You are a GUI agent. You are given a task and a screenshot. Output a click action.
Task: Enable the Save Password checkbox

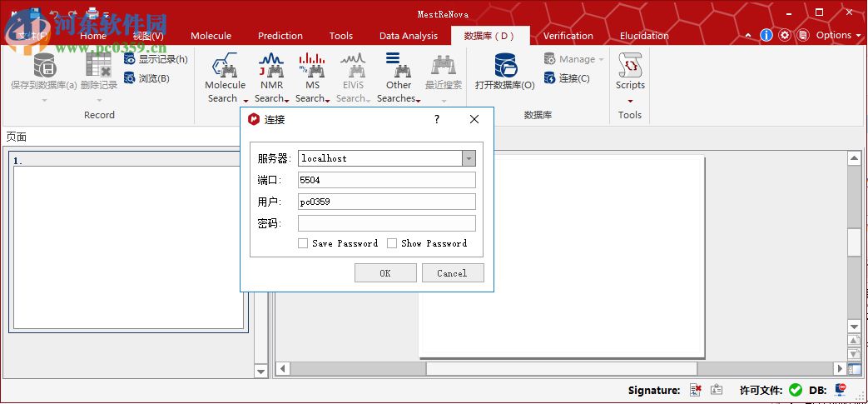pyautogui.click(x=303, y=243)
